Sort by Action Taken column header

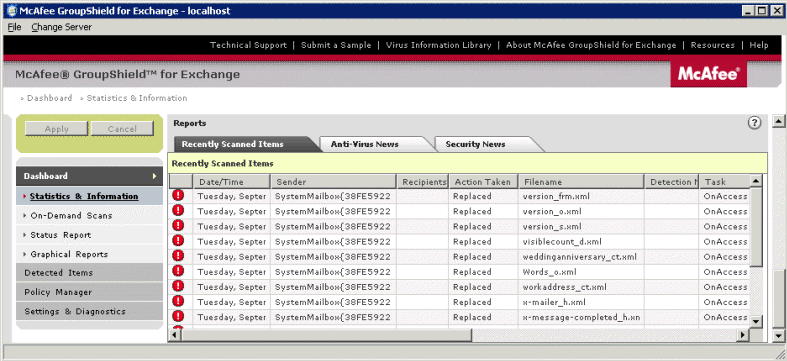[x=482, y=182]
